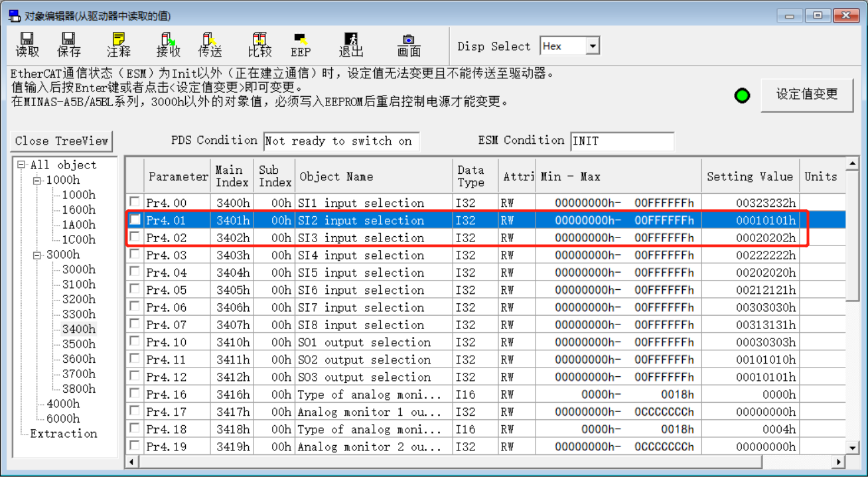Select 3300h in the tree
Image resolution: width=868 pixels, height=477 pixels.
coord(78,314)
